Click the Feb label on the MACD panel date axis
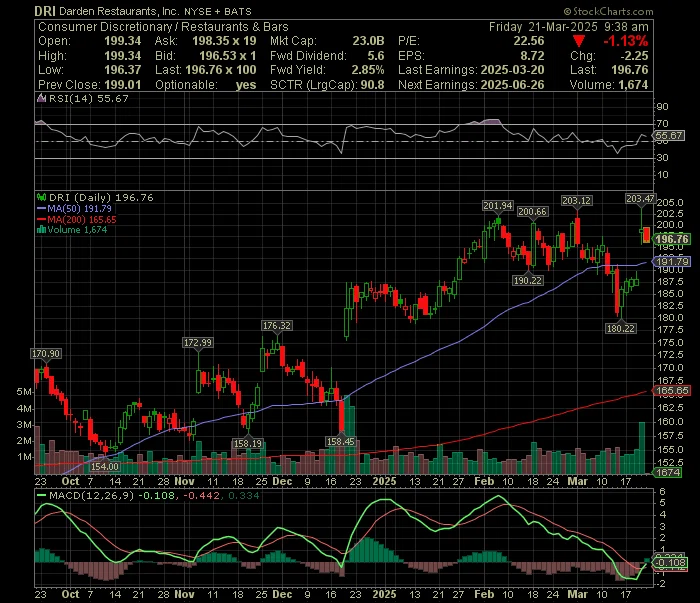Viewport: 700px width, 603px height. click(x=484, y=594)
